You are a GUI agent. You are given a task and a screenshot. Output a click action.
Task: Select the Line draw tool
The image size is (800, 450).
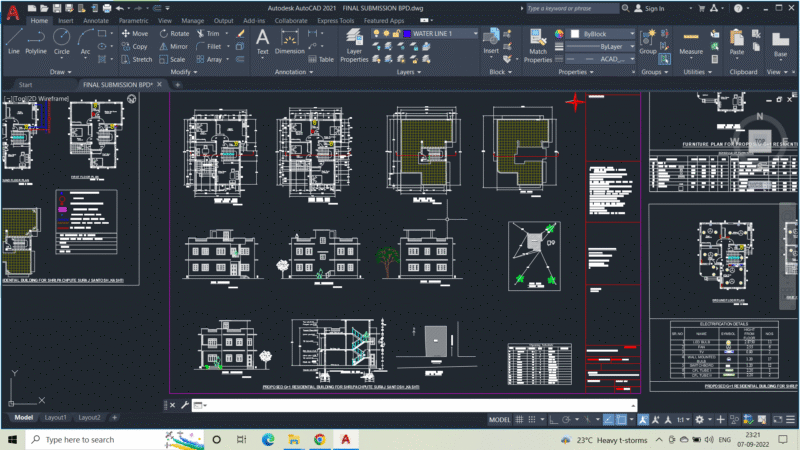(x=14, y=41)
